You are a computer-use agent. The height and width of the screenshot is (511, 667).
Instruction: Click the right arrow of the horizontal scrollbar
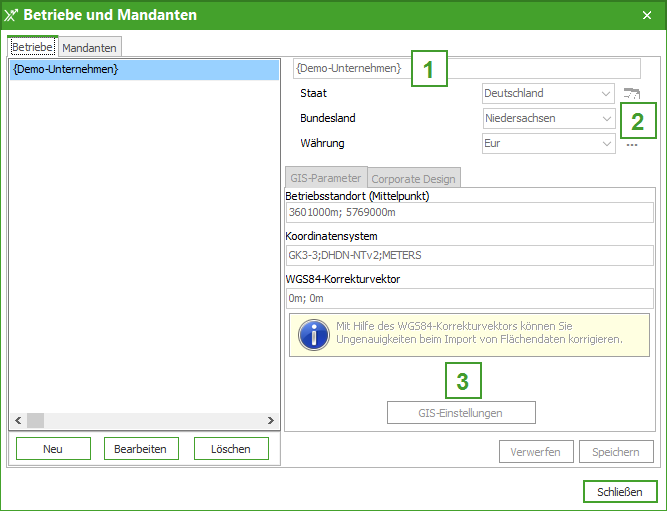270,421
